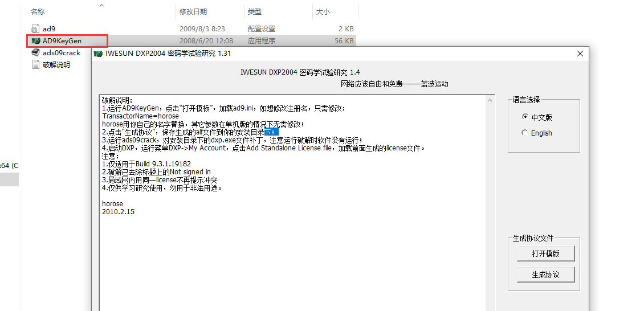644x311 pixels.
Task: Select the ad9 configuration file icon
Action: pyautogui.click(x=36, y=28)
